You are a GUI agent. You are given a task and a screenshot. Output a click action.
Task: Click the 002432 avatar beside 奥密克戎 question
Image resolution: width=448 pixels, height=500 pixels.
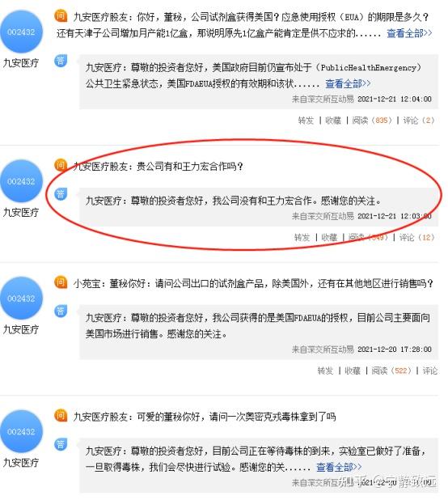point(21,431)
